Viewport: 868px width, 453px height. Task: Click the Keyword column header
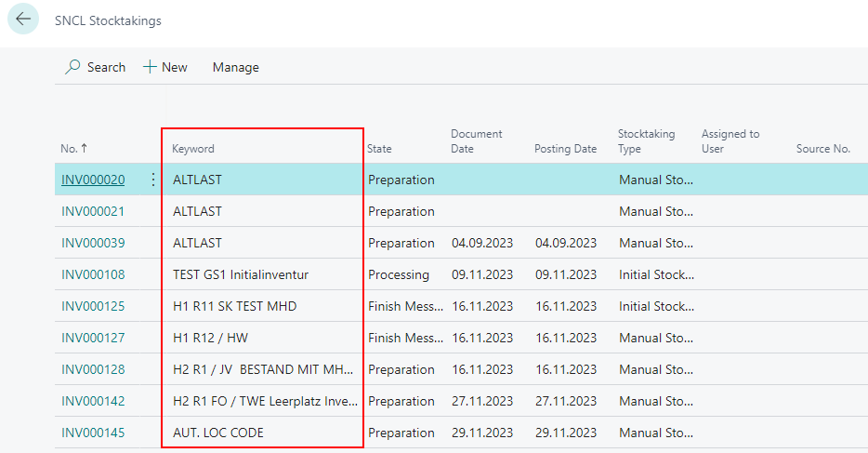(x=193, y=149)
